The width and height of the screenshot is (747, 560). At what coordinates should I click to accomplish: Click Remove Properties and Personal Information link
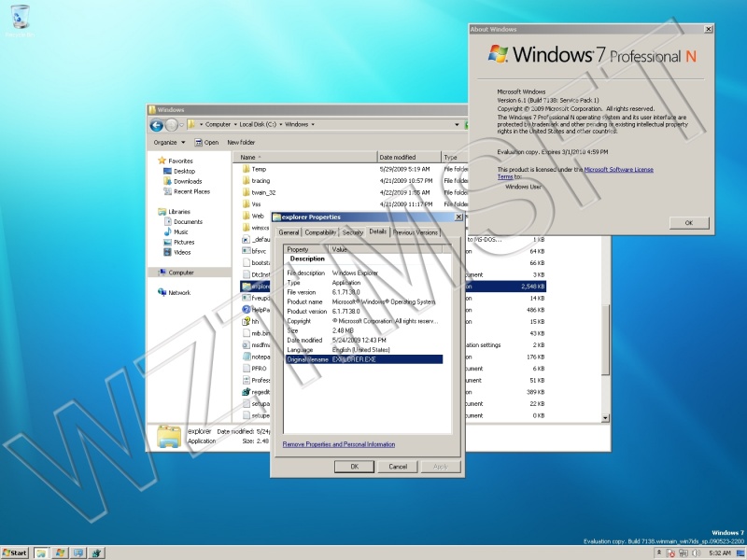click(339, 444)
